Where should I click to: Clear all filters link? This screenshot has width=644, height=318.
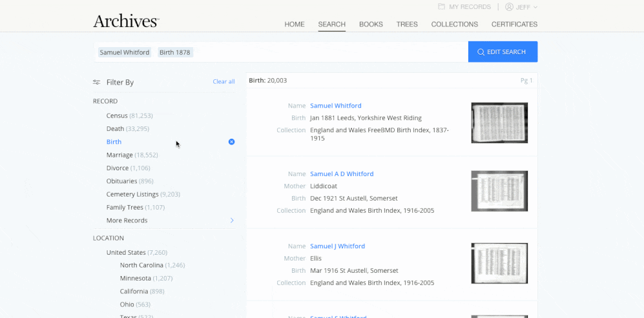[x=224, y=82]
